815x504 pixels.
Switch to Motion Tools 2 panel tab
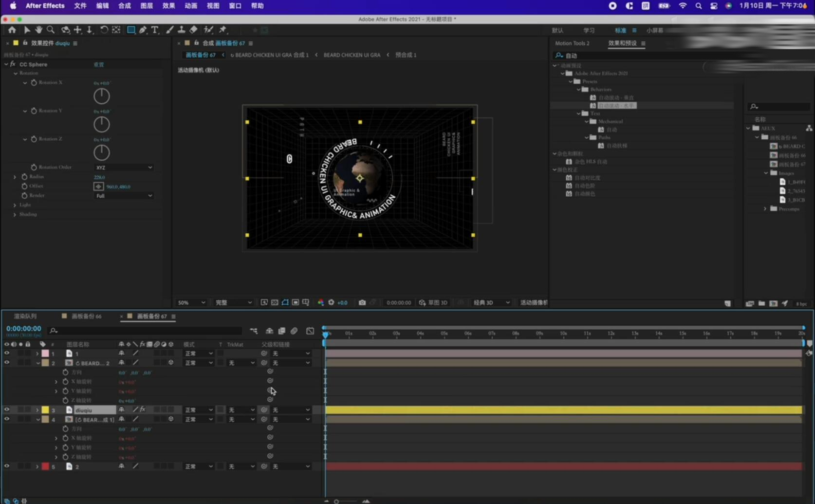click(x=572, y=43)
